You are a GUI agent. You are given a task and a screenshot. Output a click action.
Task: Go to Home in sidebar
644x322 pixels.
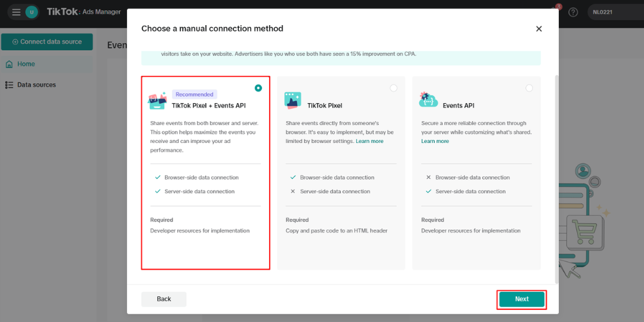[47, 64]
